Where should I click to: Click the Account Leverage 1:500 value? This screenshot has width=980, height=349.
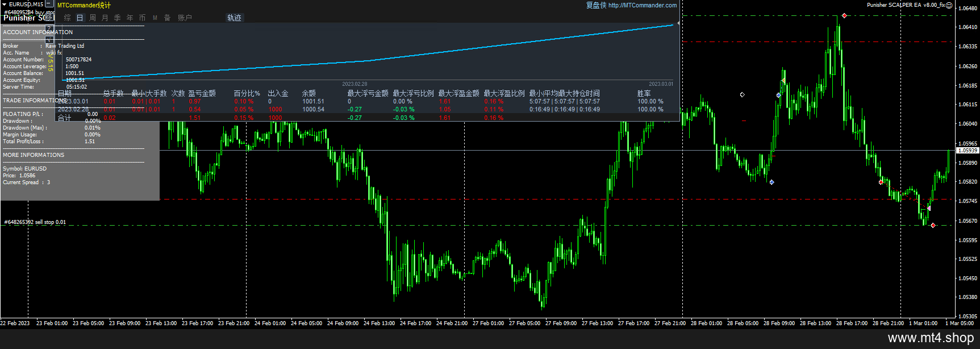click(x=72, y=67)
